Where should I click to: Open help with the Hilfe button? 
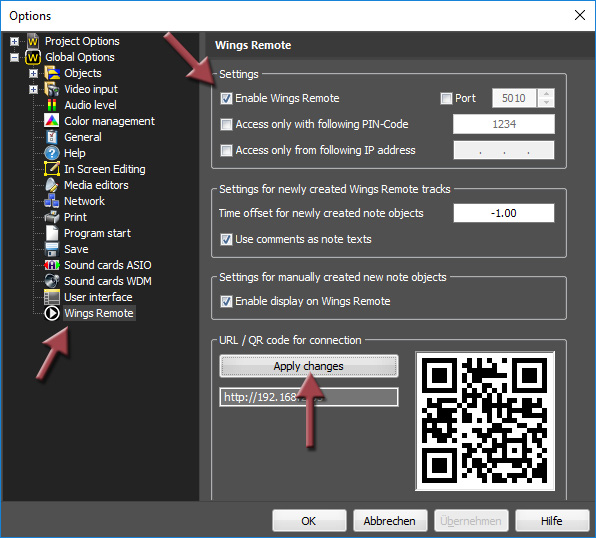(552, 521)
